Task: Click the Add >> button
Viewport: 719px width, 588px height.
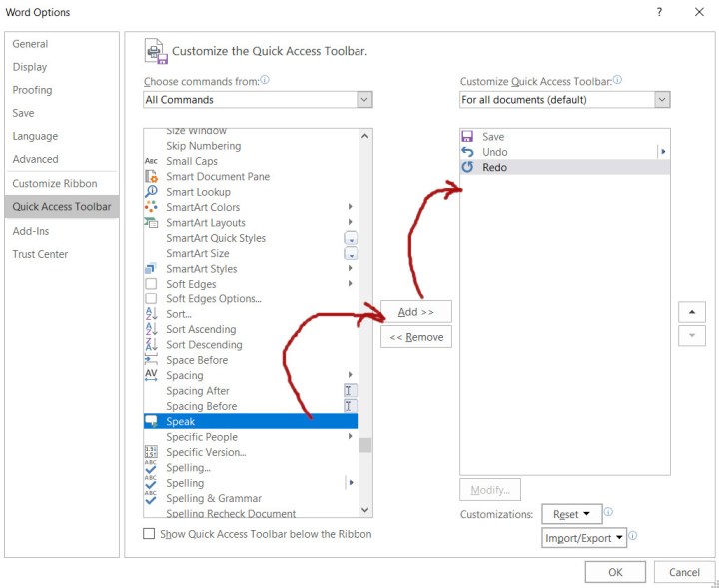Action: point(416,312)
